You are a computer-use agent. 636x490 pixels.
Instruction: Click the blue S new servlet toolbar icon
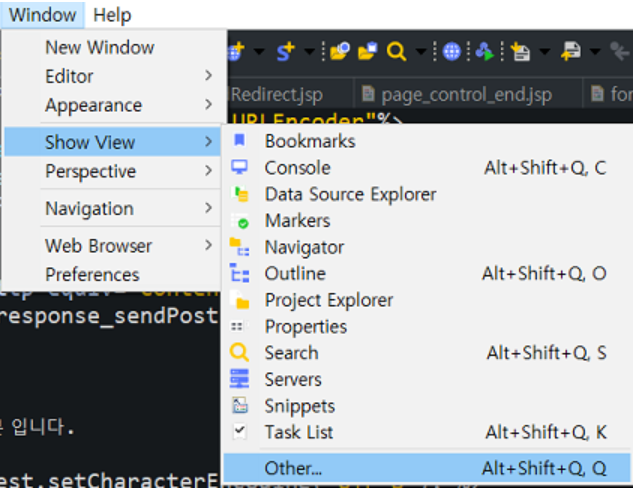(x=285, y=52)
